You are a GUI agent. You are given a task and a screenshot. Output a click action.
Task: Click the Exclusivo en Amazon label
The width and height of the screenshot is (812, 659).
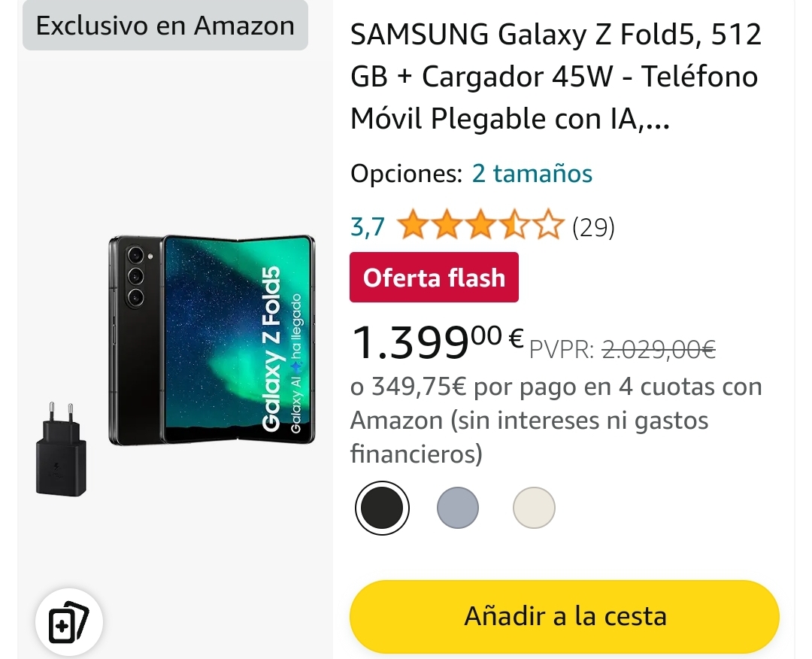tap(165, 26)
